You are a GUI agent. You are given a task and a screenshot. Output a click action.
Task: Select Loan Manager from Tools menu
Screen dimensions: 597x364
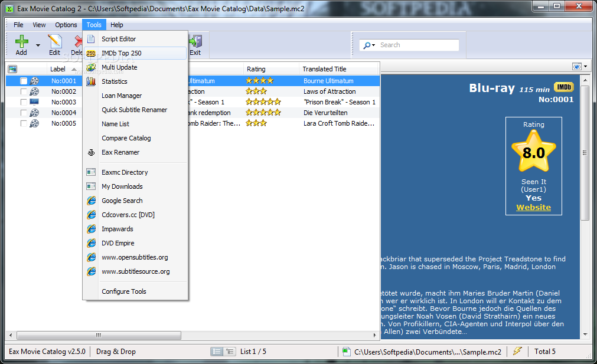click(x=135, y=96)
